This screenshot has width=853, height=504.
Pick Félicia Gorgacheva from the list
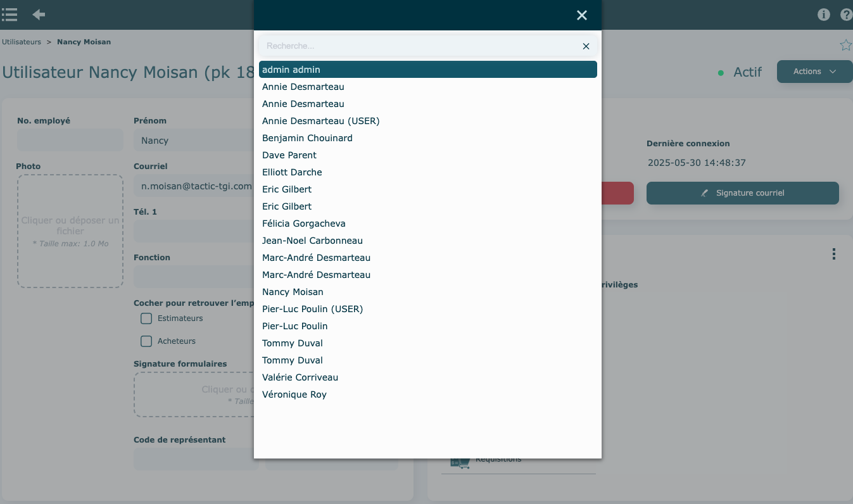tap(303, 224)
